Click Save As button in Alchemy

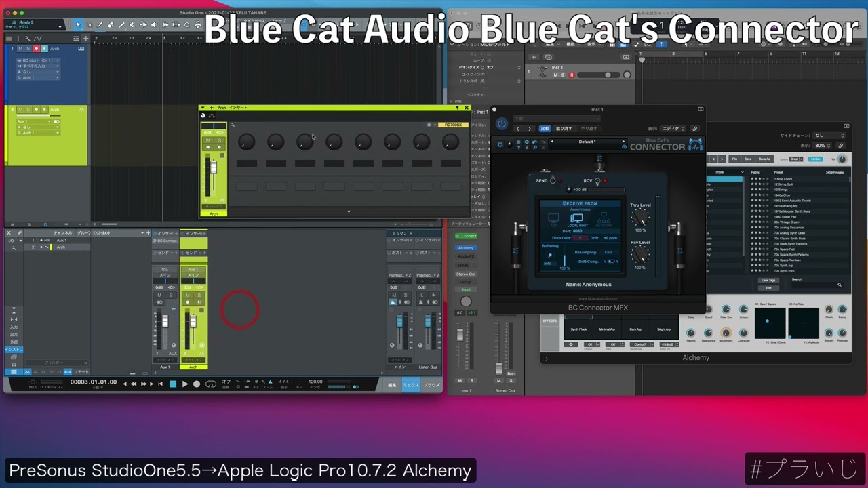764,159
